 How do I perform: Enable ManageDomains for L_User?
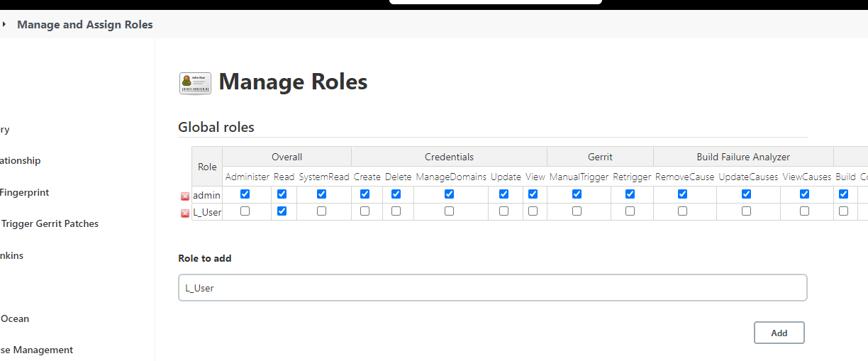pyautogui.click(x=450, y=211)
